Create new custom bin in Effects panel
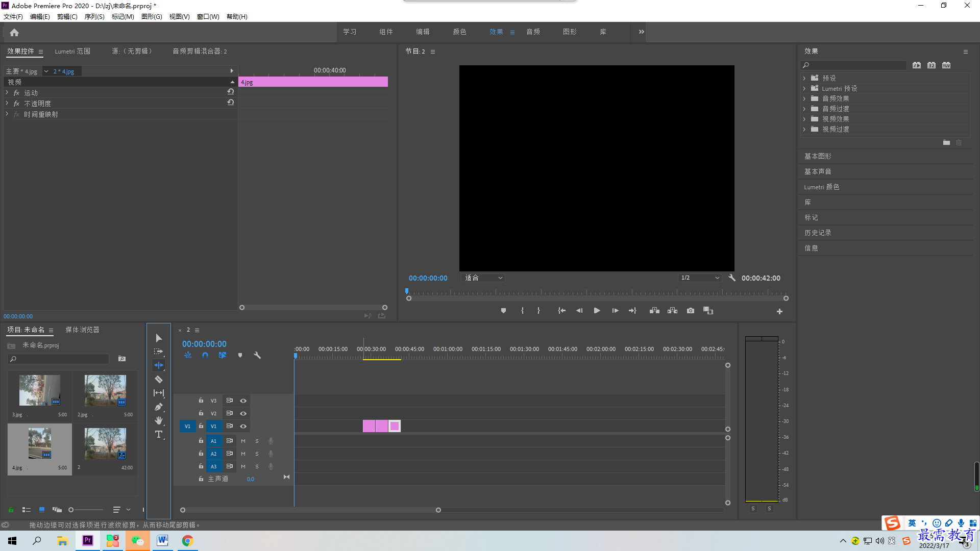 click(946, 143)
